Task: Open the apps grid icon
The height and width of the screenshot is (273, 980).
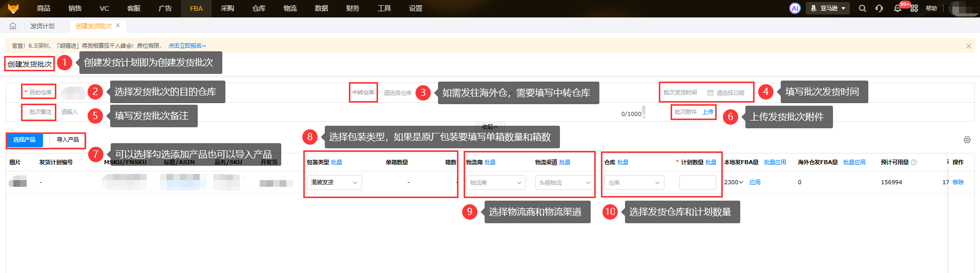Action: pyautogui.click(x=914, y=8)
